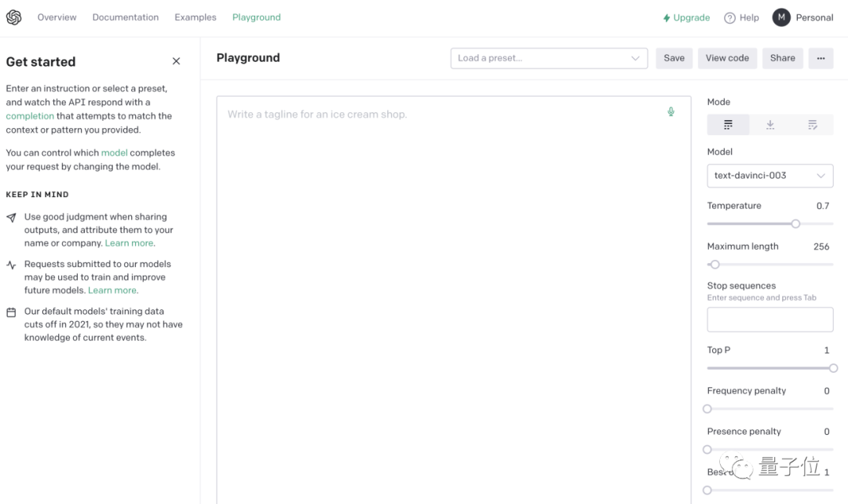Click the Temperature slider handle

pyautogui.click(x=795, y=224)
